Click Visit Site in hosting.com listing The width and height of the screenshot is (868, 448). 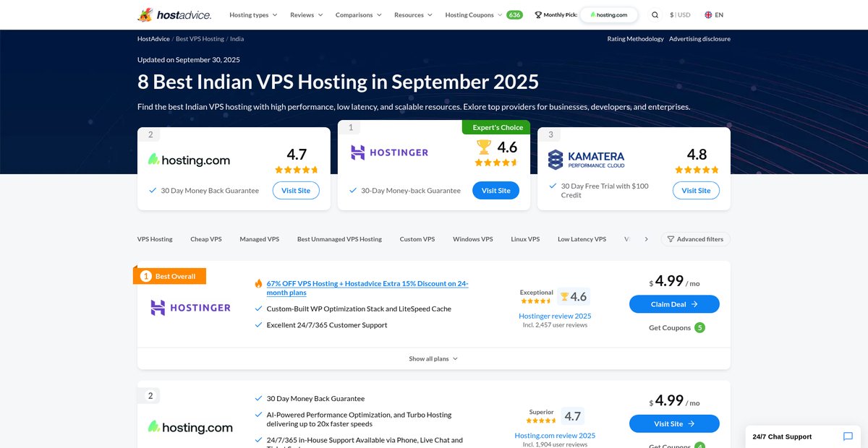[x=674, y=424]
